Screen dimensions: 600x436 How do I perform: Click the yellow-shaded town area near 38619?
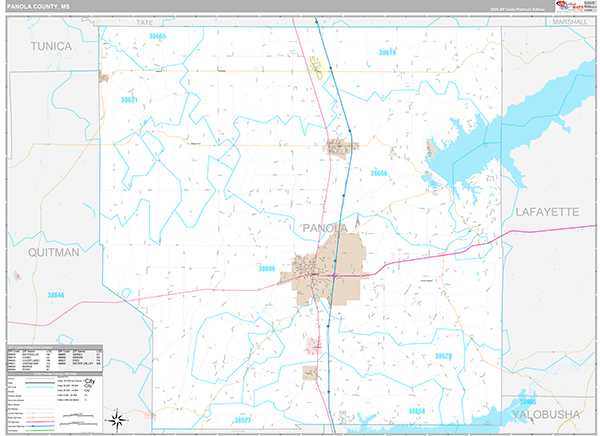[x=318, y=68]
